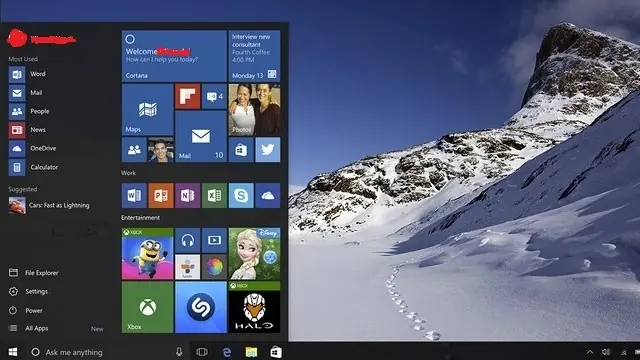Viewport: 640px width, 360px height.
Task: Open the large Mail tile showing 10
Action: pyautogui.click(x=201, y=136)
